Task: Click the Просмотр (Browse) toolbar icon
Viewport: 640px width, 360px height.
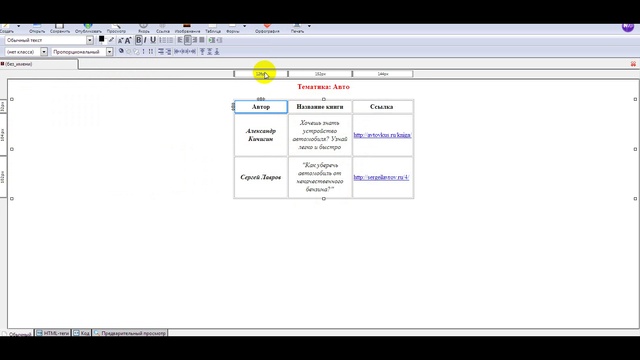Action: (x=116, y=29)
